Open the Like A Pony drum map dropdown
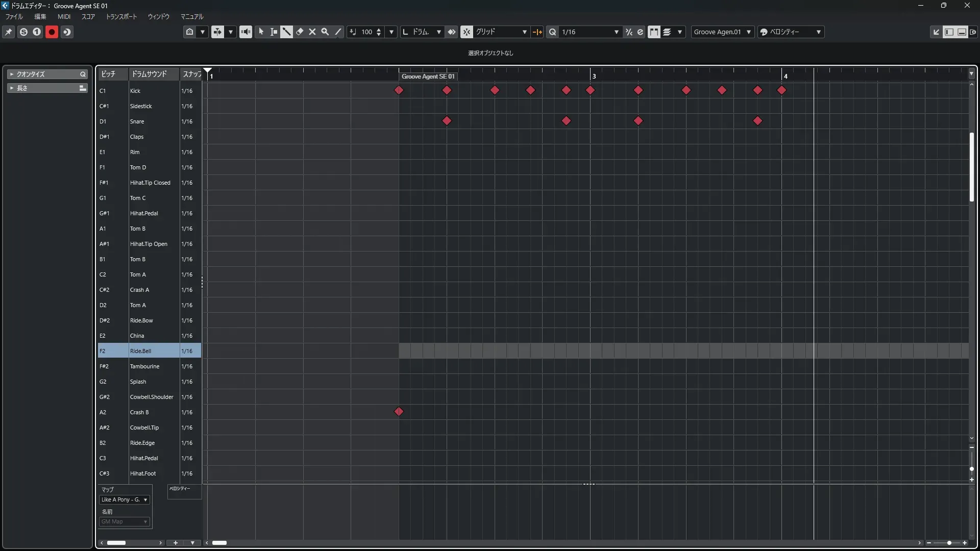 click(125, 499)
